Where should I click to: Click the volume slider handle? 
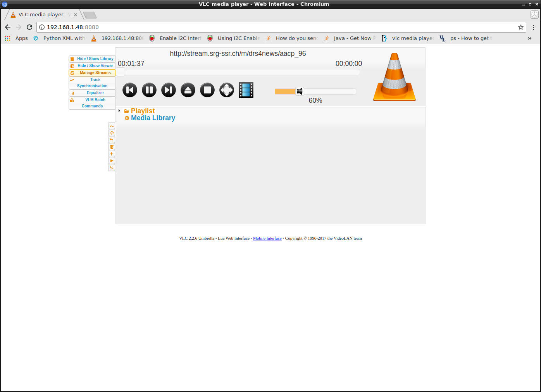pyautogui.click(x=300, y=92)
